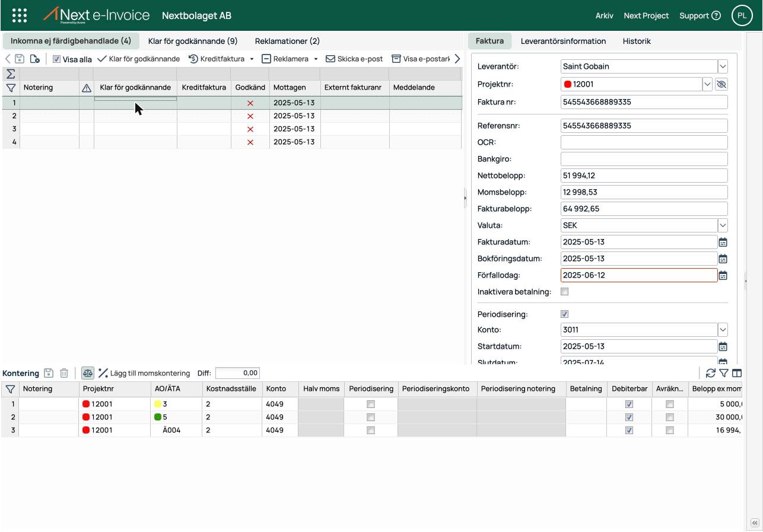Open column chooser icon in Kontering
Image resolution: width=763 pixels, height=532 pixels.
tap(737, 373)
